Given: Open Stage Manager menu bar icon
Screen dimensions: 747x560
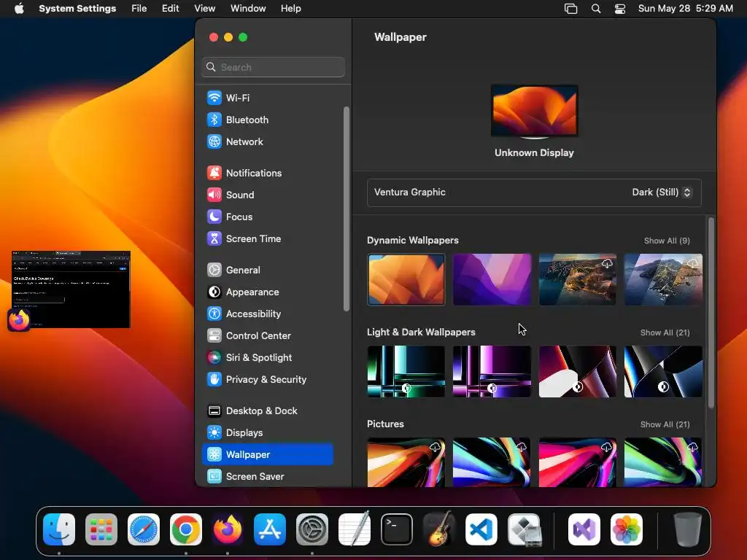Looking at the screenshot, I should click(x=570, y=9).
